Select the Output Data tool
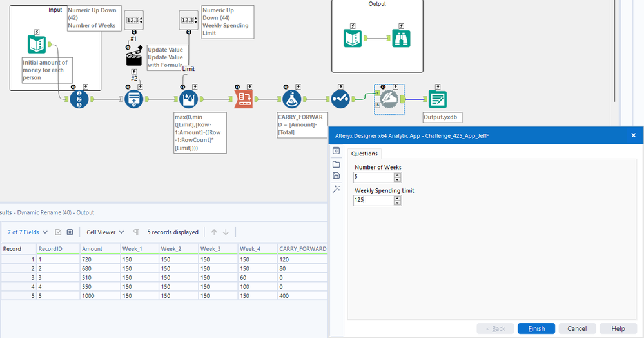This screenshot has width=644, height=338. point(438,99)
